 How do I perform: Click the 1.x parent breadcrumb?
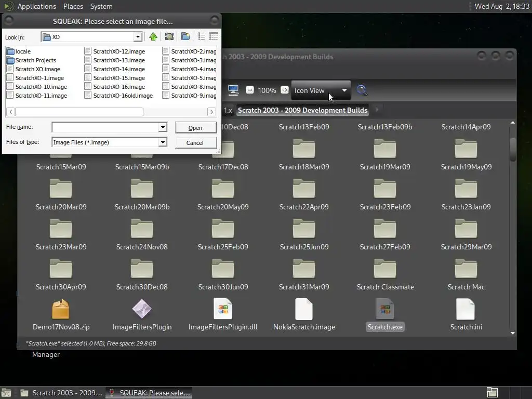228,110
